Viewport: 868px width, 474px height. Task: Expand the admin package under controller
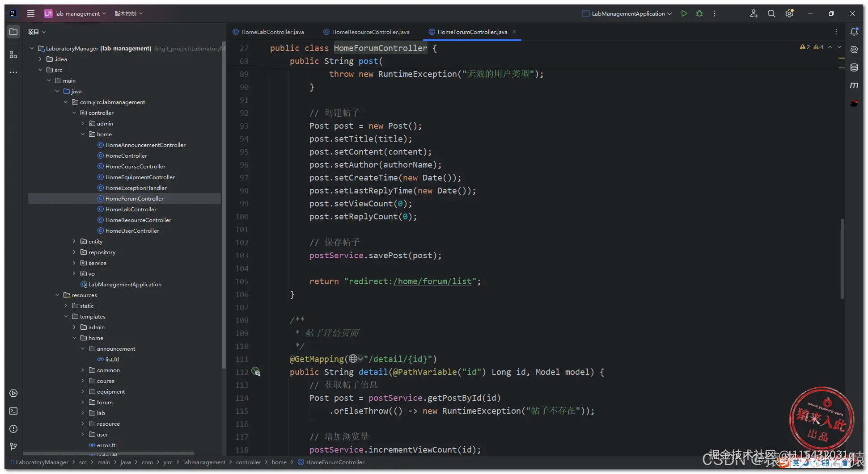click(83, 123)
